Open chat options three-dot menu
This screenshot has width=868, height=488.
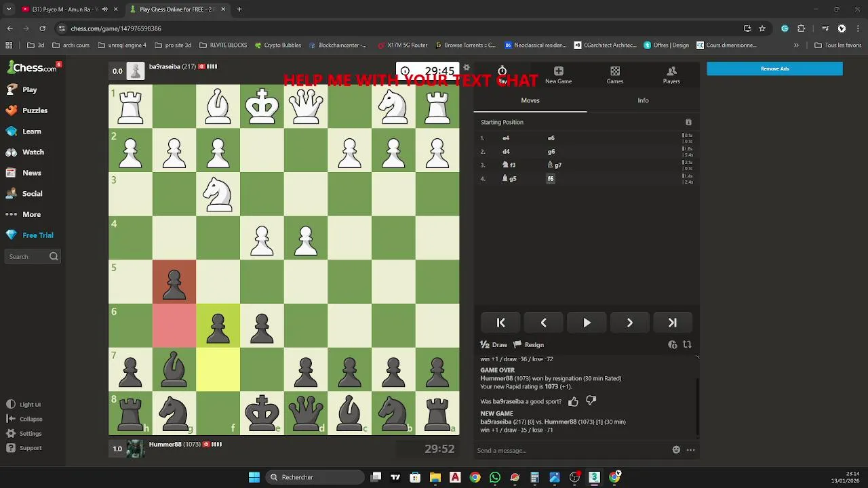point(690,450)
